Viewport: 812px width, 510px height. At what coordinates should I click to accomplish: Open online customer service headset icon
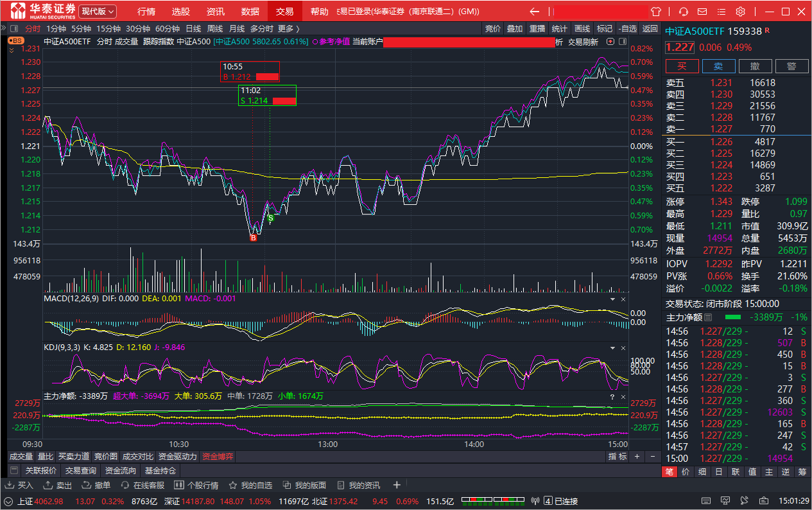tap(684, 12)
